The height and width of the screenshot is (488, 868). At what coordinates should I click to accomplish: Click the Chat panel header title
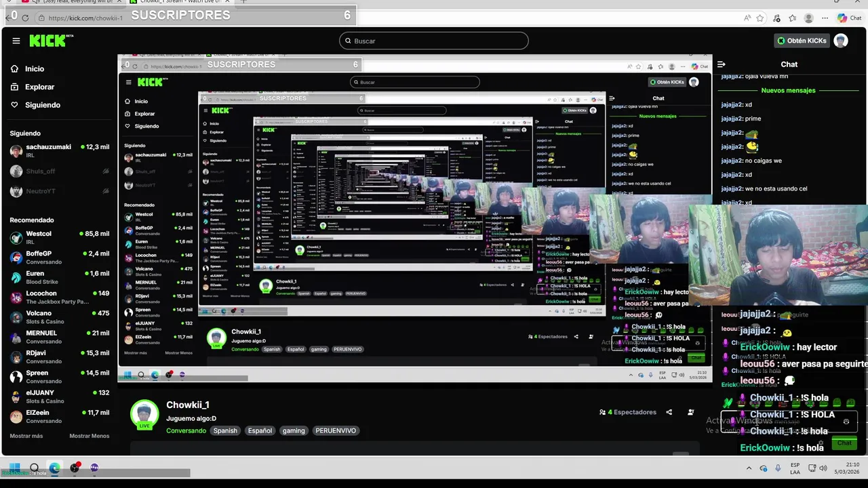789,64
